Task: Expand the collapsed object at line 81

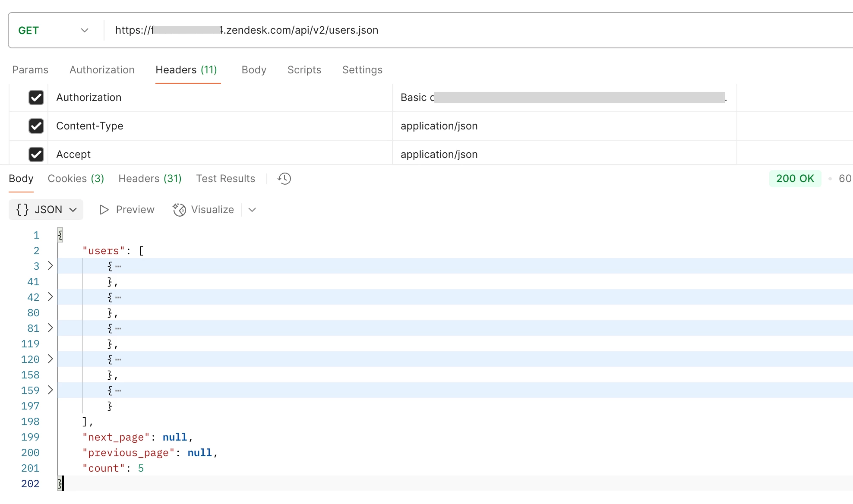Action: [51, 328]
